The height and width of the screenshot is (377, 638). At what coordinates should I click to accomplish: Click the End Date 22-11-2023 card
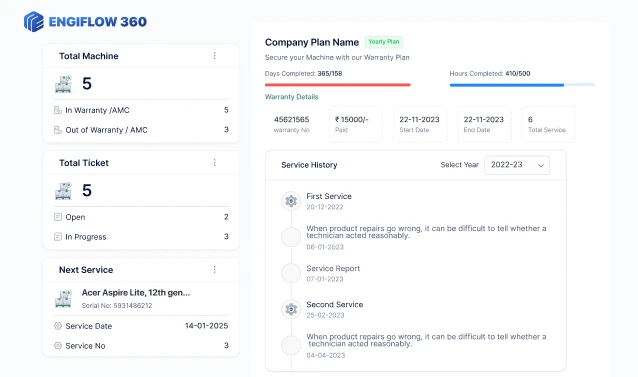pos(484,124)
